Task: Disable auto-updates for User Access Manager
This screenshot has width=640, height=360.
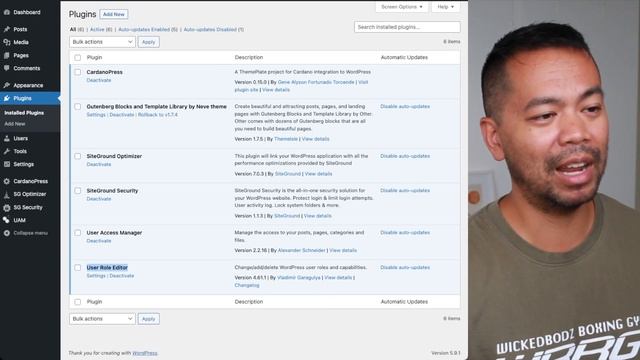Action: pos(405,233)
